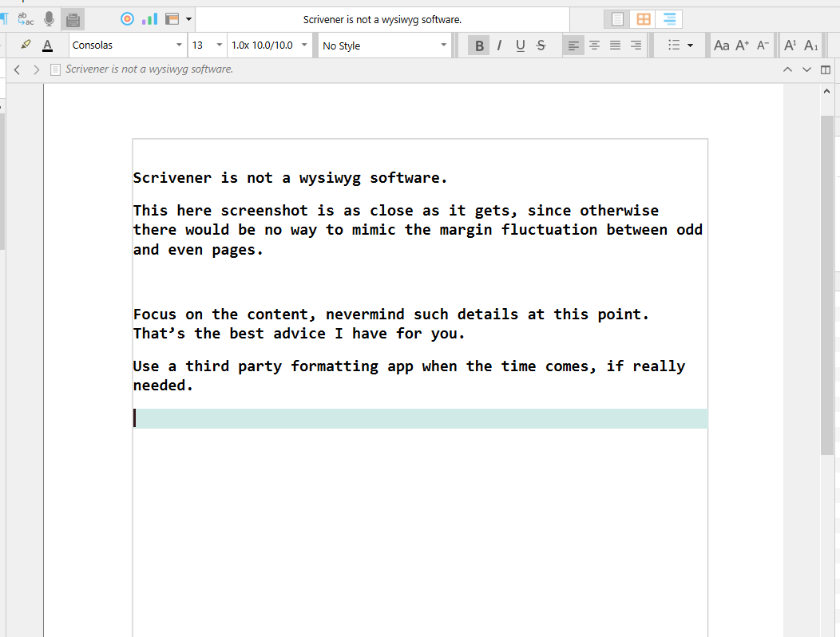Screen dimensions: 840x637
Task: Apply superscript formatting
Action: (790, 45)
